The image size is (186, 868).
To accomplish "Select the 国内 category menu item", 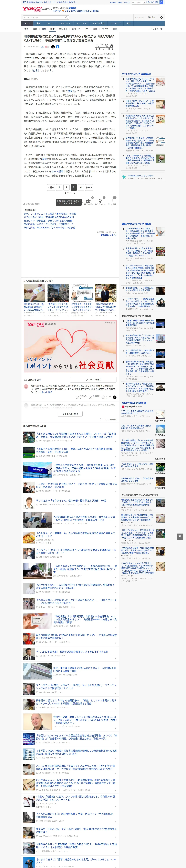I will point(35,29).
